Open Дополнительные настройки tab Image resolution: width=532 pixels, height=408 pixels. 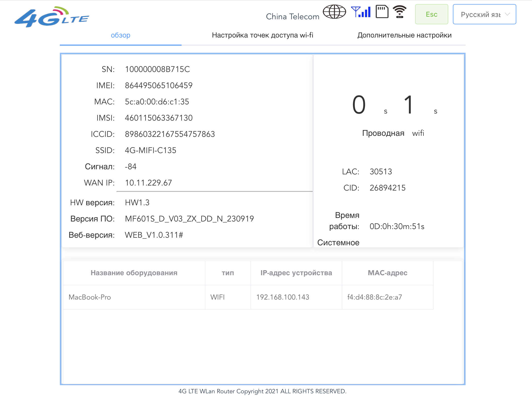point(404,35)
